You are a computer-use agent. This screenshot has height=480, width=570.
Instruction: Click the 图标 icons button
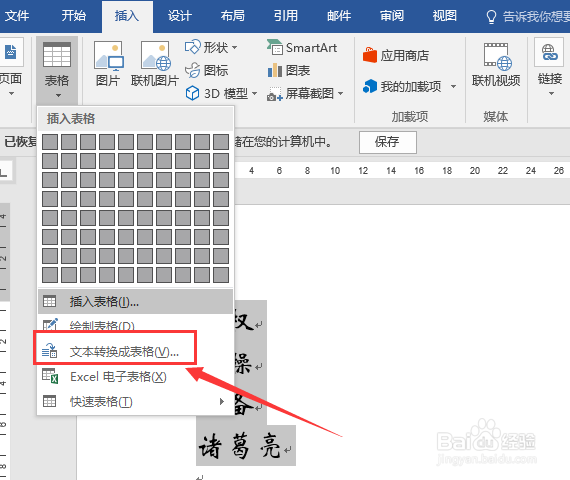pos(206,70)
